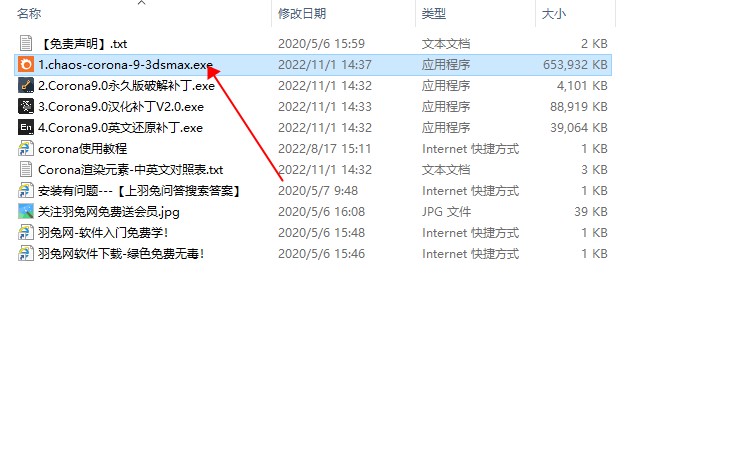
Task: Click the Corona渲染元素-中英文对照表 text file icon
Action: (26, 169)
